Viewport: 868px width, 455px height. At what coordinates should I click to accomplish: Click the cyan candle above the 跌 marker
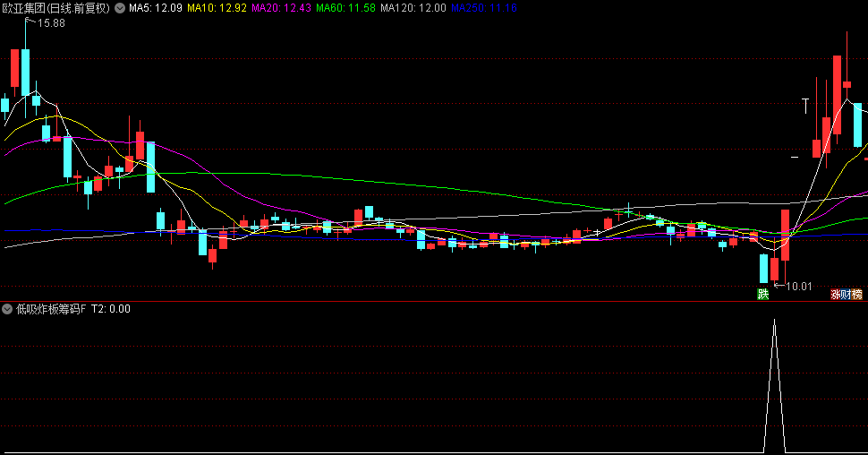click(x=764, y=268)
